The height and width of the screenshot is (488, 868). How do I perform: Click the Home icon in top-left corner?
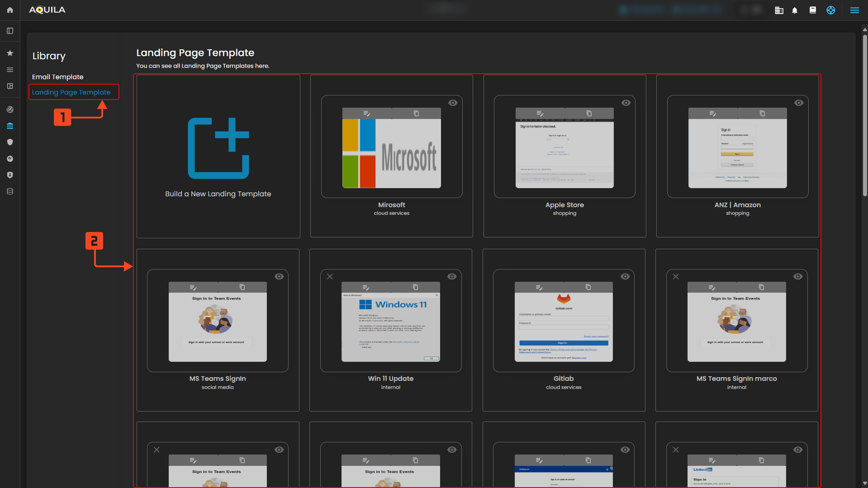coord(10,10)
